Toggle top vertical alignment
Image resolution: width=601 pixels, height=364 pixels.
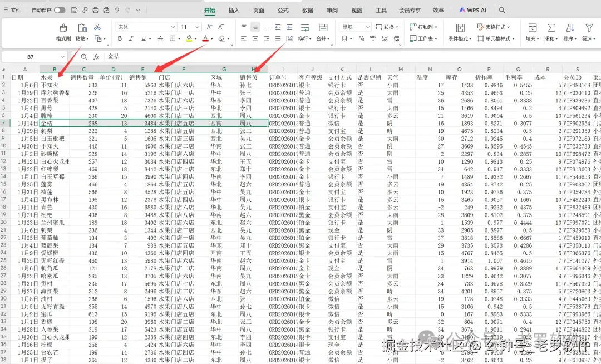(x=244, y=27)
